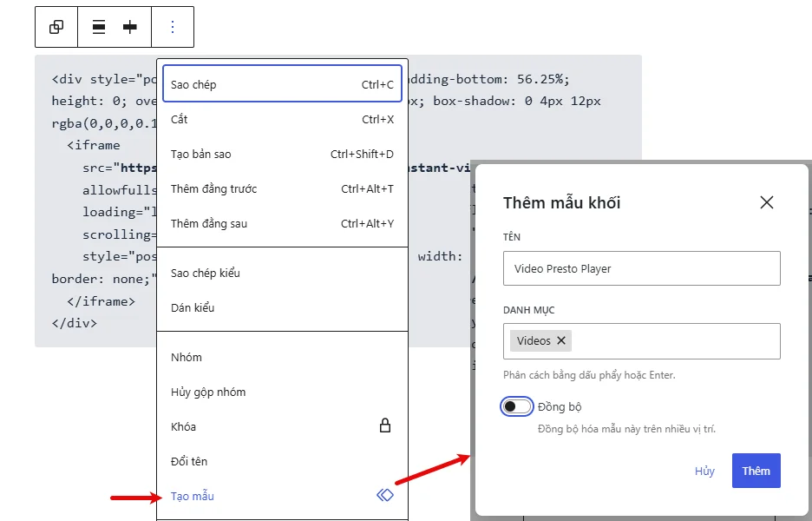This screenshot has width=812, height=521.
Task: Choose Thêm đằng sau menu item
Action: pyautogui.click(x=282, y=223)
